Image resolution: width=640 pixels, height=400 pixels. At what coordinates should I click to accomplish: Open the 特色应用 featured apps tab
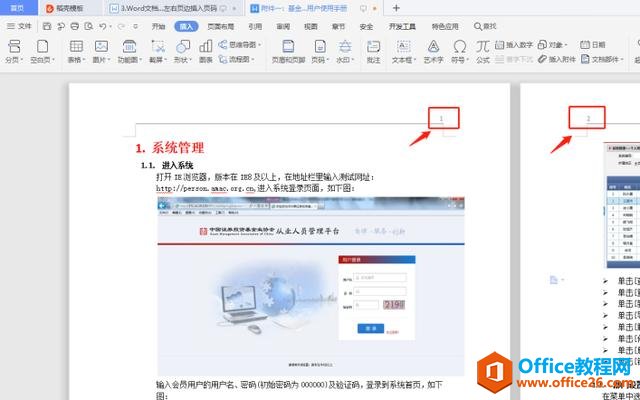445,27
